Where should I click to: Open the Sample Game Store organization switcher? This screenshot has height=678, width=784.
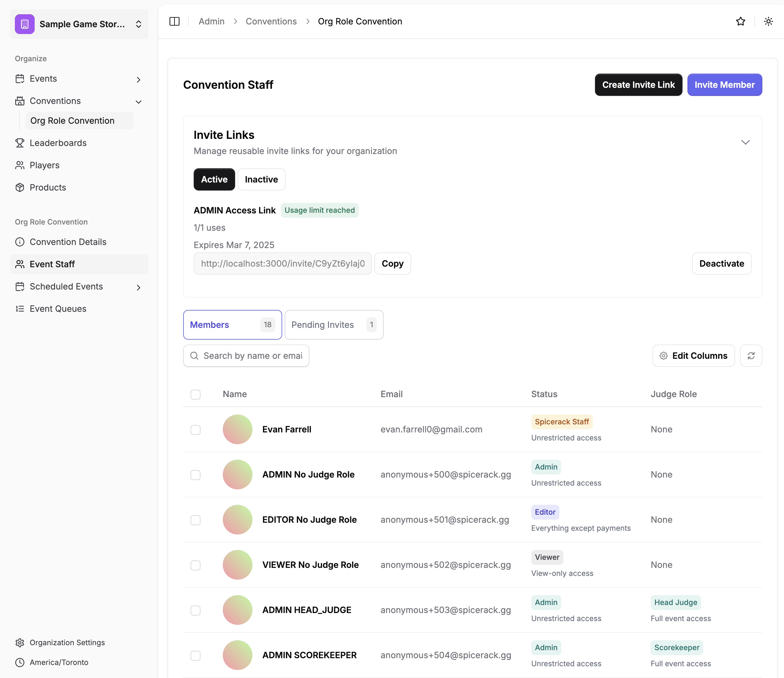click(79, 24)
